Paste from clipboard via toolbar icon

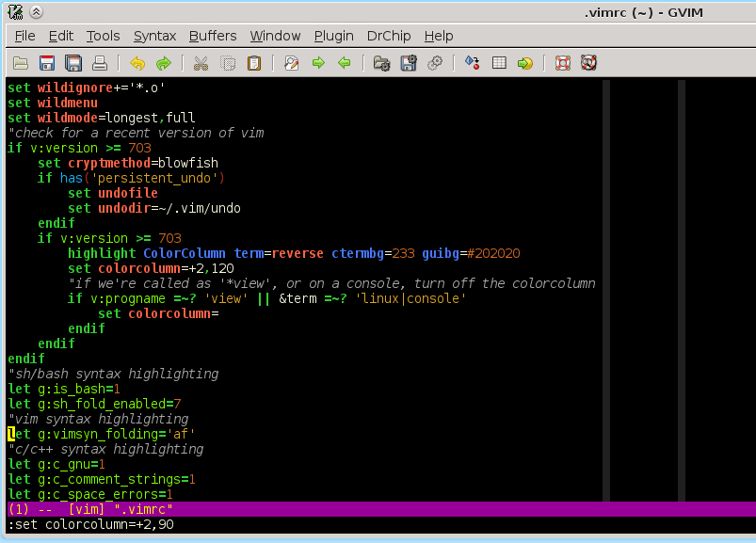pos(253,63)
